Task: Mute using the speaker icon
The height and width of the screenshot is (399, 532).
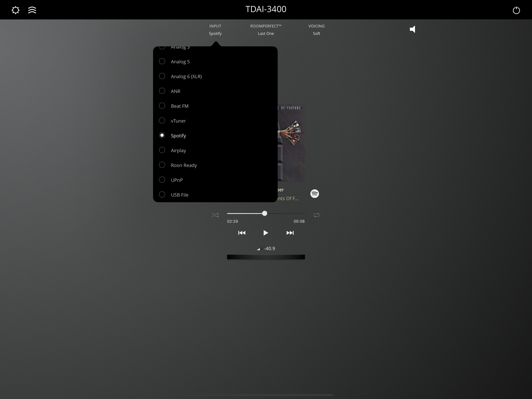Action: [412, 29]
